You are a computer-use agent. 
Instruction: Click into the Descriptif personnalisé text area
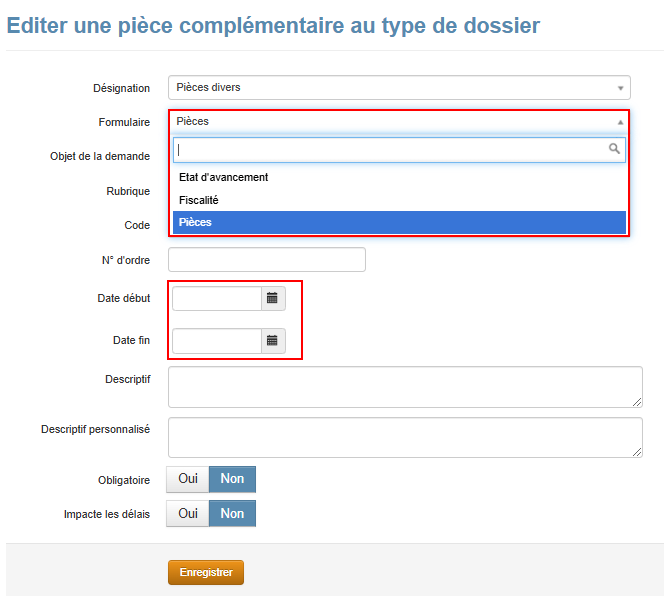point(405,437)
